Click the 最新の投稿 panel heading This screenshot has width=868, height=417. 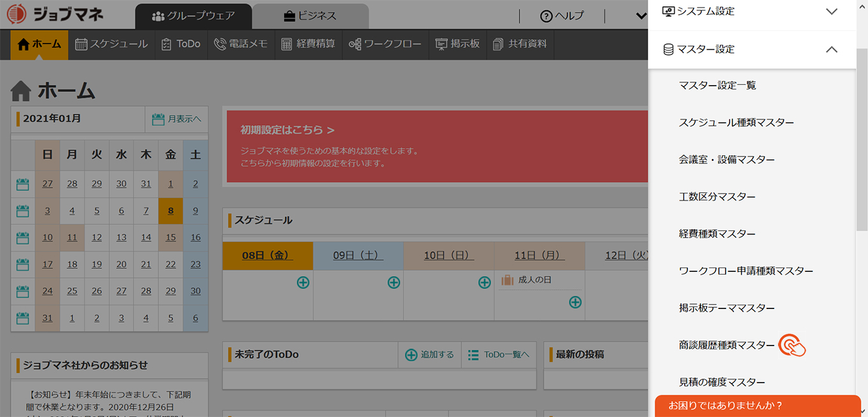point(580,354)
